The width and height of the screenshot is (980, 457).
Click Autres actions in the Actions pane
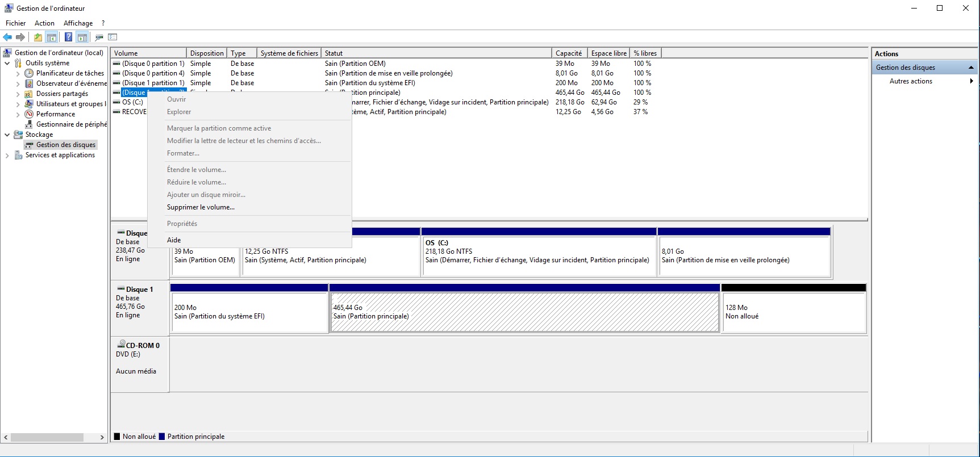point(911,81)
